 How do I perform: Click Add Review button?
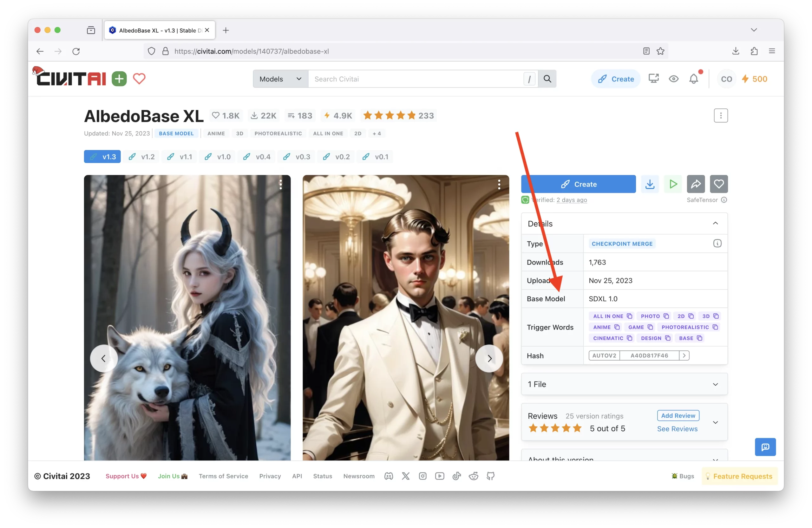pos(678,415)
